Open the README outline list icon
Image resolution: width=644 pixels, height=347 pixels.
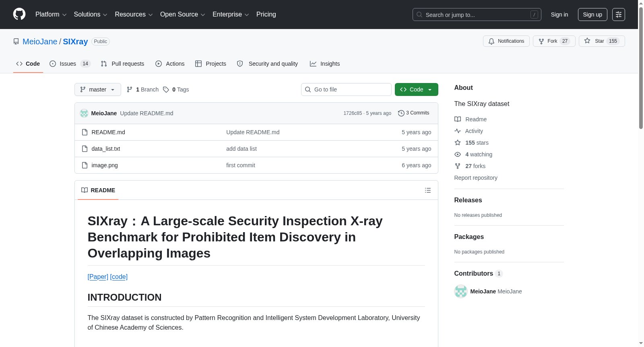pyautogui.click(x=428, y=190)
